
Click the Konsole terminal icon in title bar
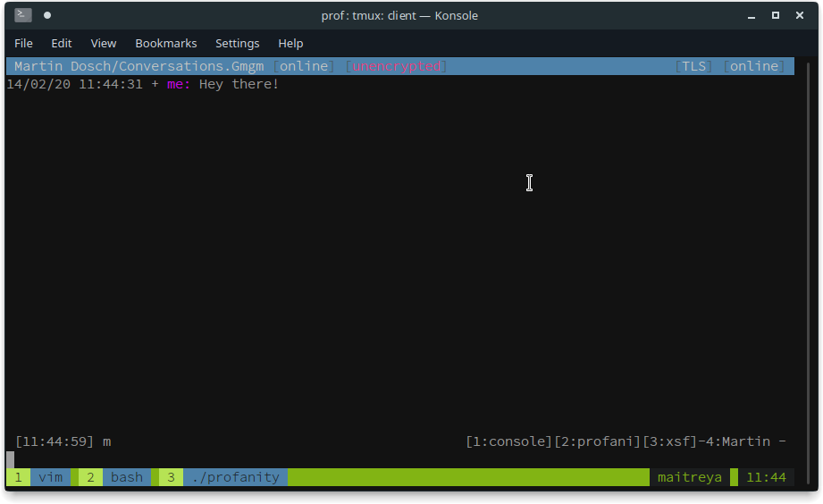tap(23, 15)
